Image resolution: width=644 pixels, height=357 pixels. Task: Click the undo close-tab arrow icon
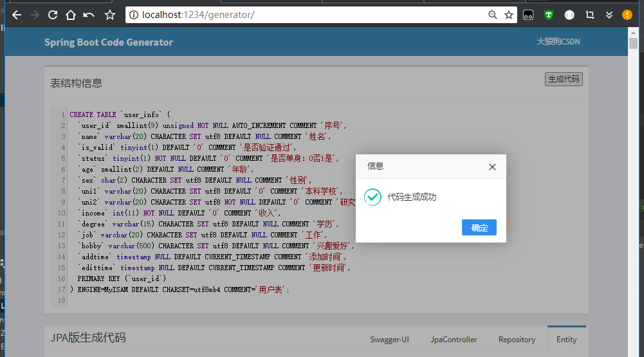[89, 14]
